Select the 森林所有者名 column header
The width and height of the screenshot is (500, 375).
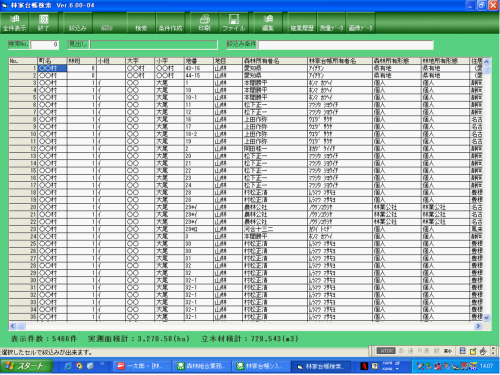coord(275,61)
